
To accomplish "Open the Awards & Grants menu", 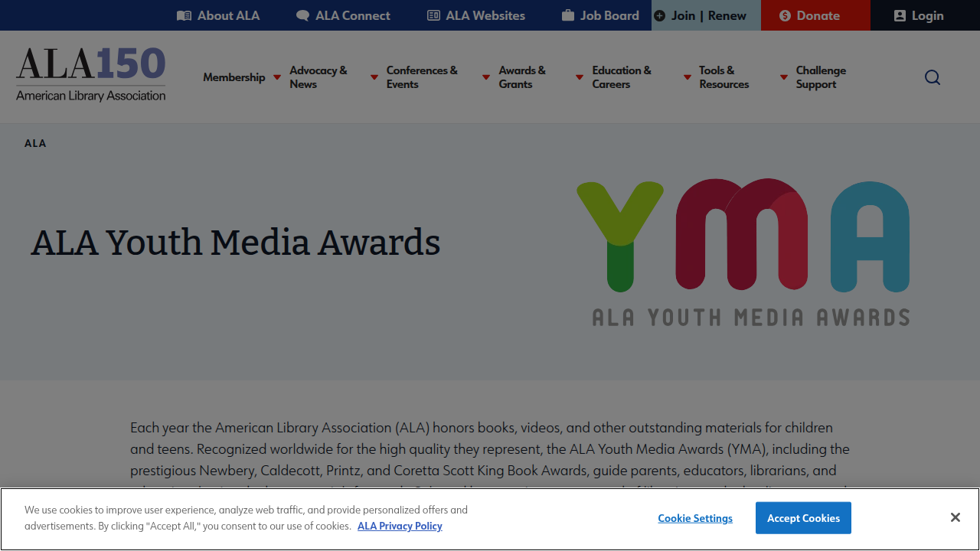I will point(522,77).
